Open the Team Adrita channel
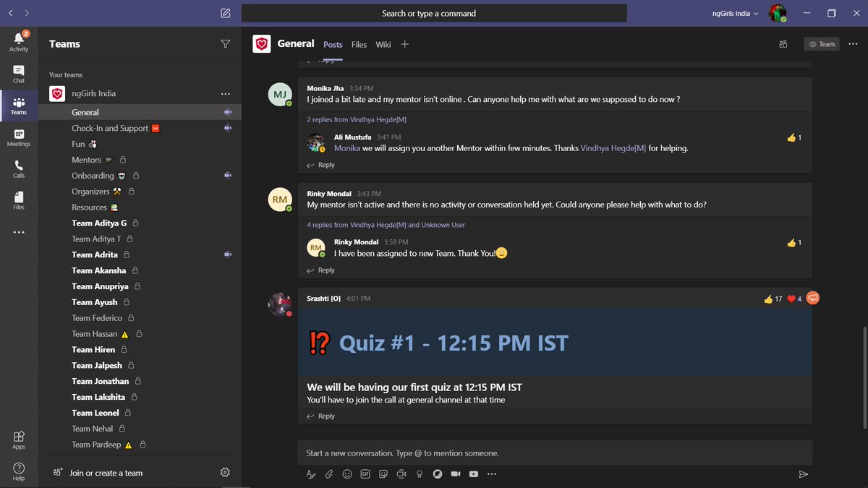 (x=140, y=254)
